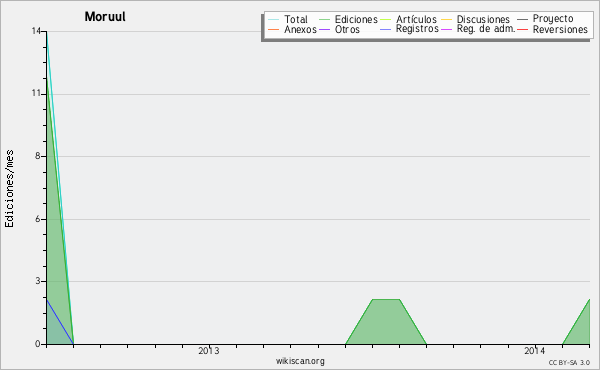Click the 2014 x-axis label

click(535, 350)
